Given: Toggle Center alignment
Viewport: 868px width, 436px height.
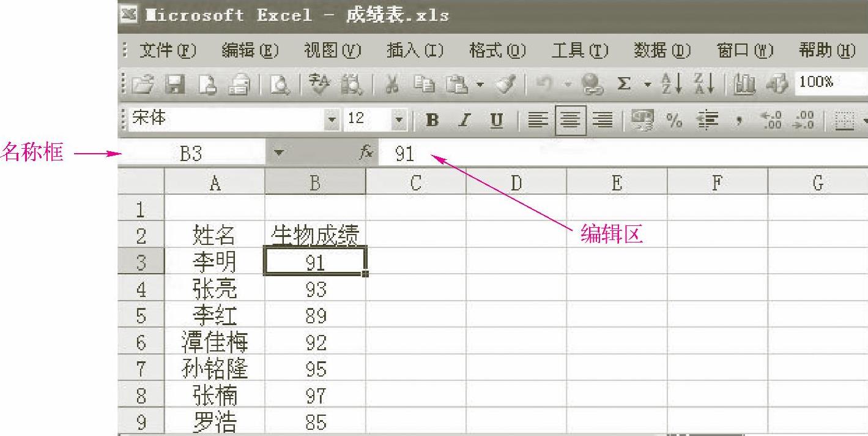Looking at the screenshot, I should click(570, 119).
